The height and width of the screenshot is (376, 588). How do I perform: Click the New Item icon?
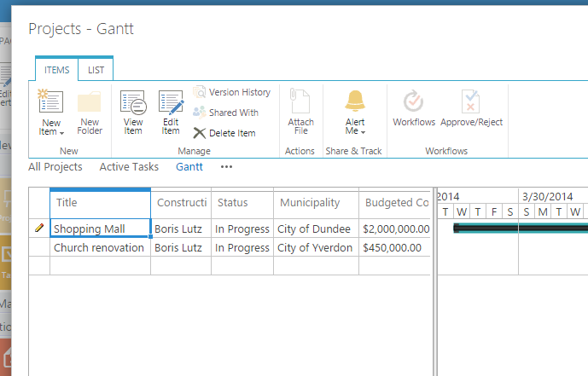pos(50,101)
